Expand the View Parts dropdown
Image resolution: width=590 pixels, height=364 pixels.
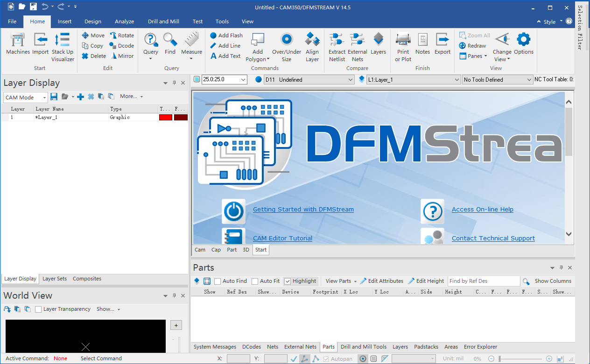click(341, 281)
